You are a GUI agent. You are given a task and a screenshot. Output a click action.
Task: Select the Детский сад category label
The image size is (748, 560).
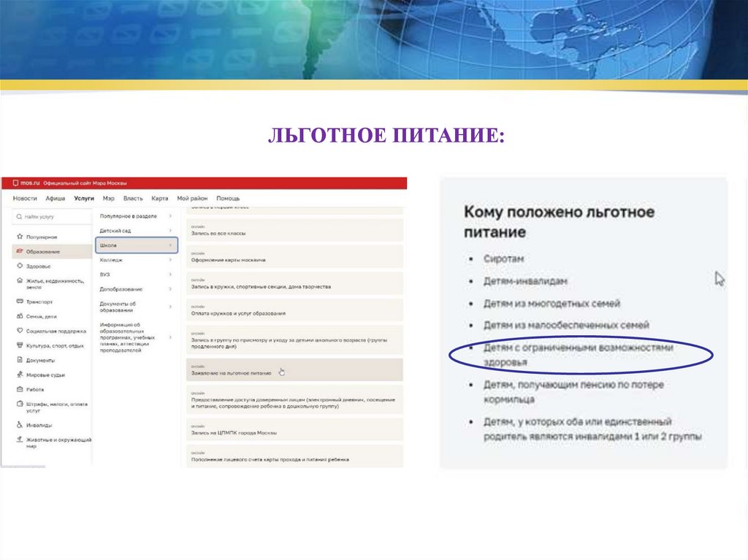click(115, 231)
